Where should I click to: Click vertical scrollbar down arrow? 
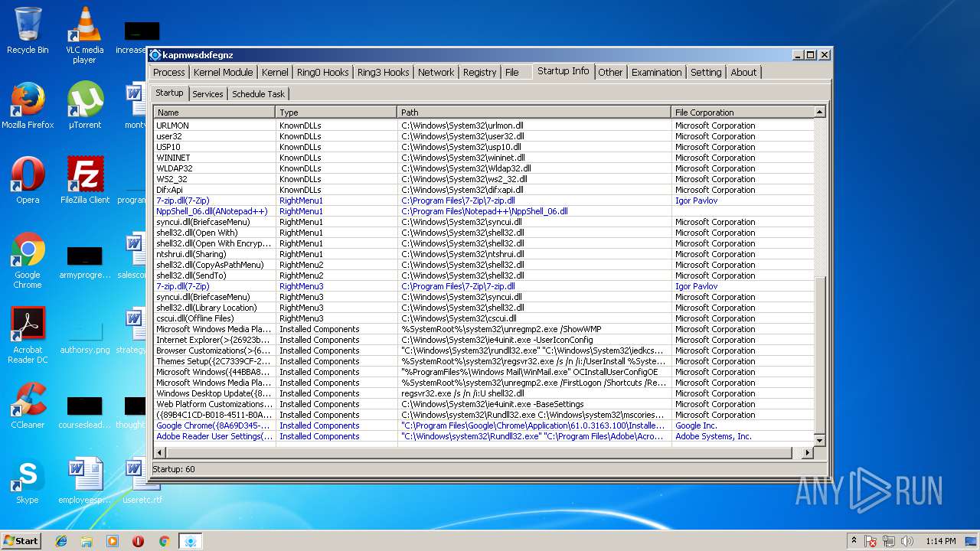pyautogui.click(x=819, y=441)
